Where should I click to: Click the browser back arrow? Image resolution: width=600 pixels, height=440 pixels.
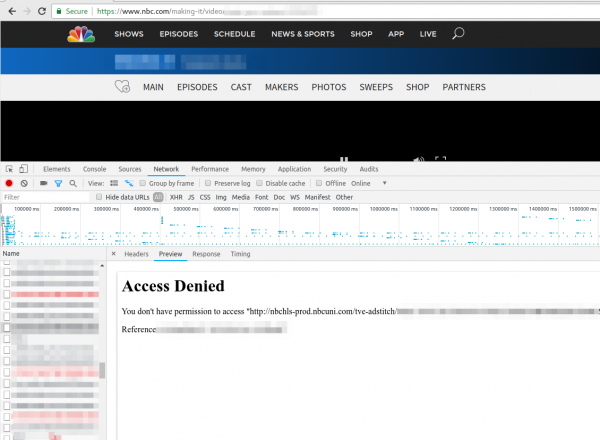(x=12, y=11)
